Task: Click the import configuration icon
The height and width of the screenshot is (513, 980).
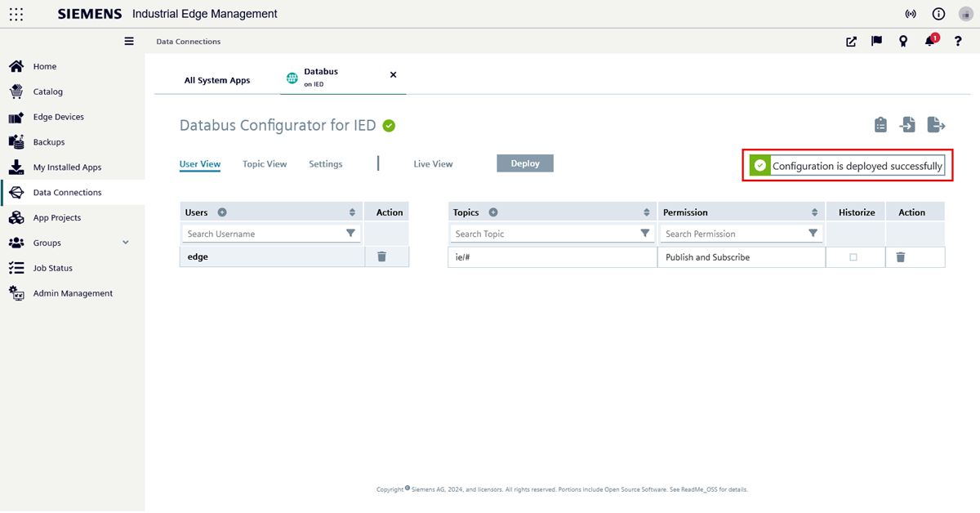Action: coord(907,125)
